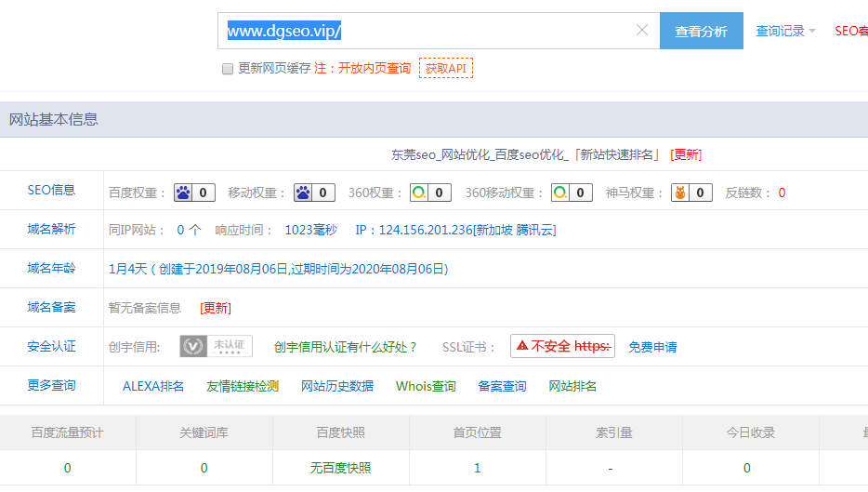Click the 关键词库 column header
This screenshot has height=492, width=868.
204,432
